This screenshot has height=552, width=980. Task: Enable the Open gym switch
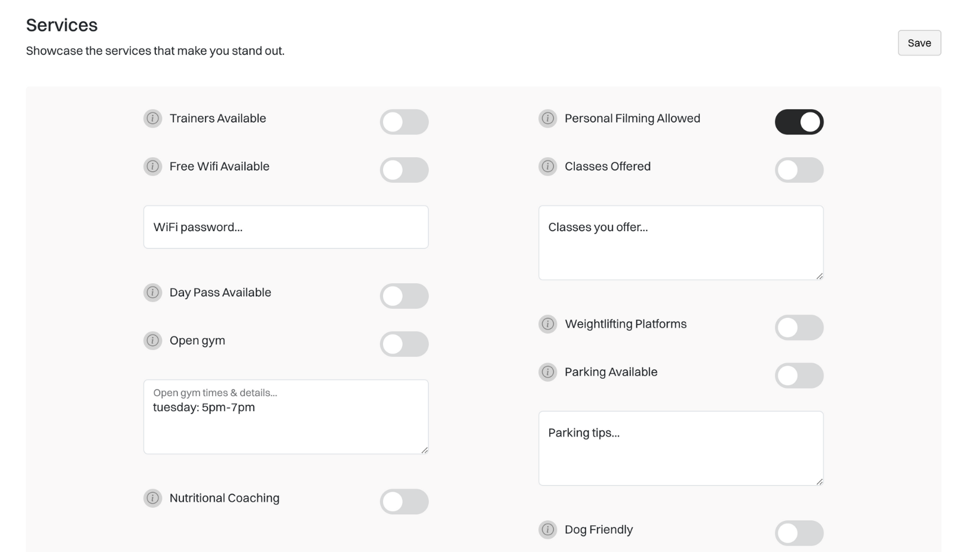[x=405, y=344]
